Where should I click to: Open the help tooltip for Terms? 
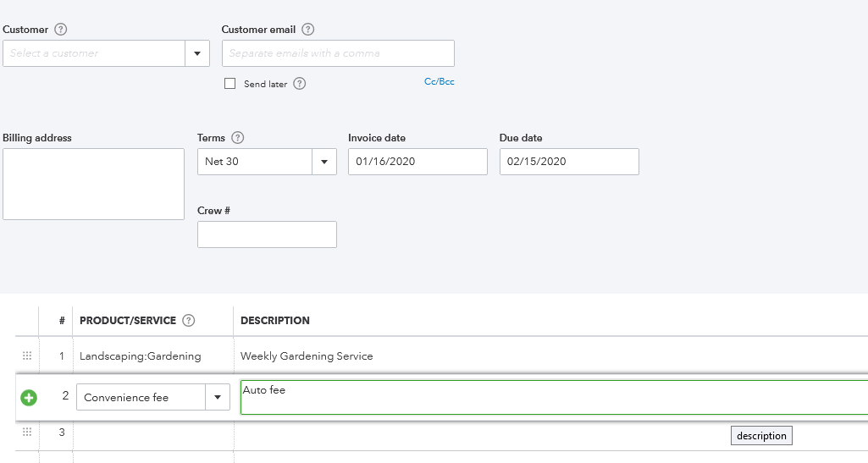pyautogui.click(x=238, y=138)
